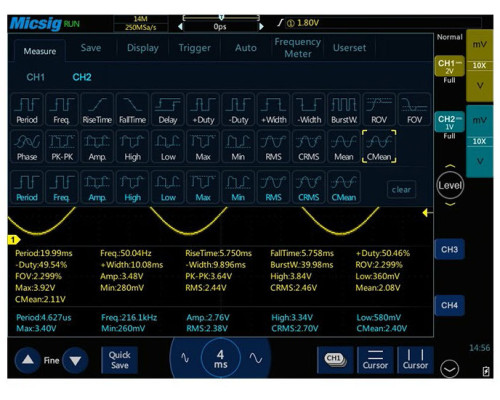
Task: Tap Quick Save button
Action: click(x=119, y=360)
